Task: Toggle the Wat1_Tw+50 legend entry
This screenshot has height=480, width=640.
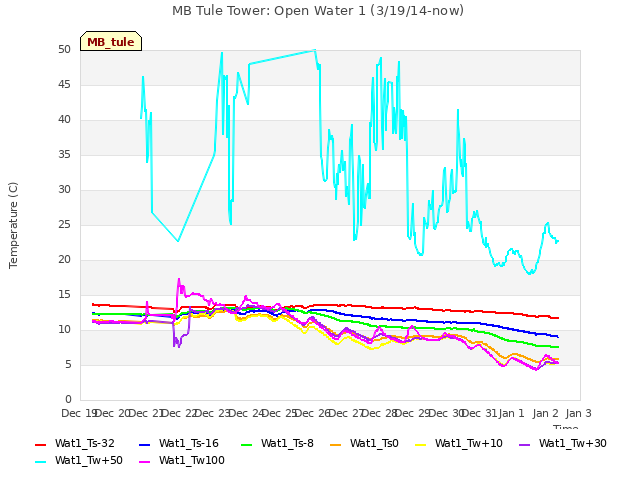Action: click(79, 460)
